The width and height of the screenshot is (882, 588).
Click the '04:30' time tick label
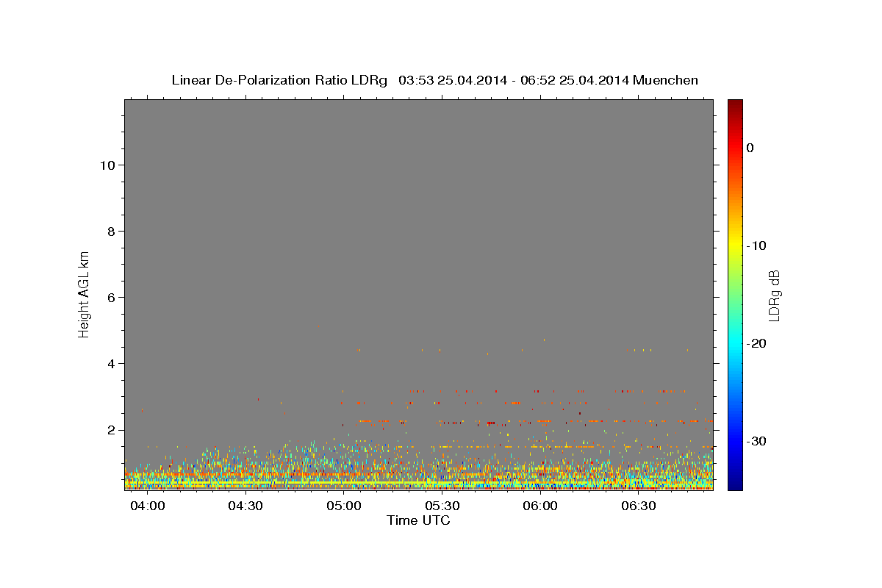click(245, 506)
